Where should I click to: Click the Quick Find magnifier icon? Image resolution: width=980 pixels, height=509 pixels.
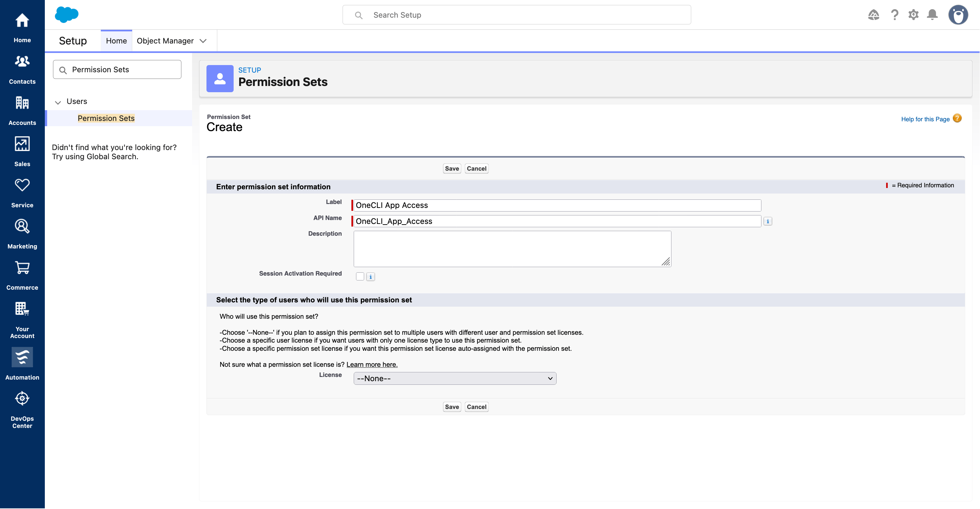63,70
